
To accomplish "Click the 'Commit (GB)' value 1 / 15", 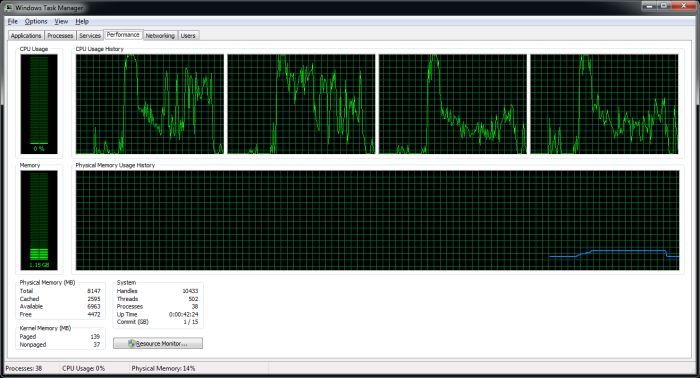I will 191,322.
